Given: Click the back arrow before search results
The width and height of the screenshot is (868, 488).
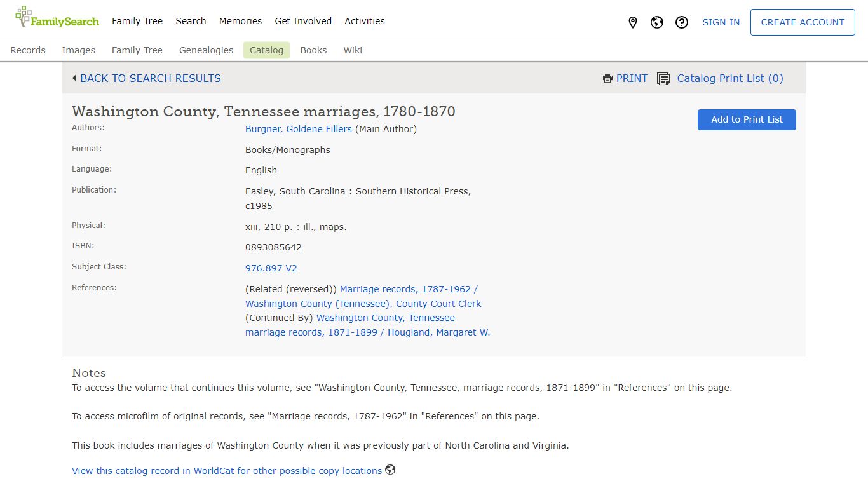Looking at the screenshot, I should pyautogui.click(x=74, y=78).
